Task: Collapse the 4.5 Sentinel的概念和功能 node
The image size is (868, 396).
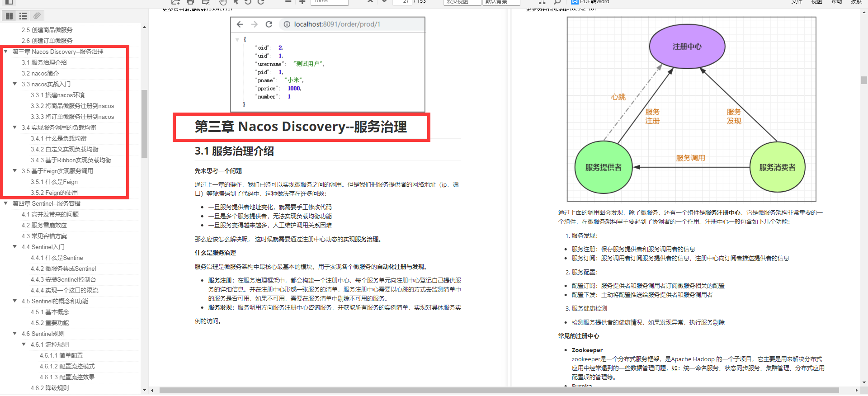Action: [15, 301]
